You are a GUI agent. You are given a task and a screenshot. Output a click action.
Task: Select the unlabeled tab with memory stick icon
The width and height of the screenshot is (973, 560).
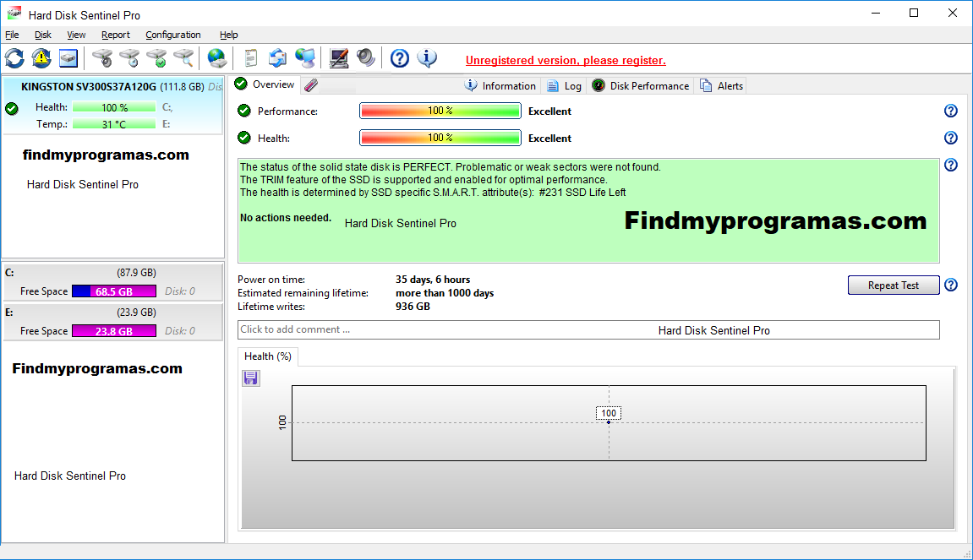click(x=311, y=85)
